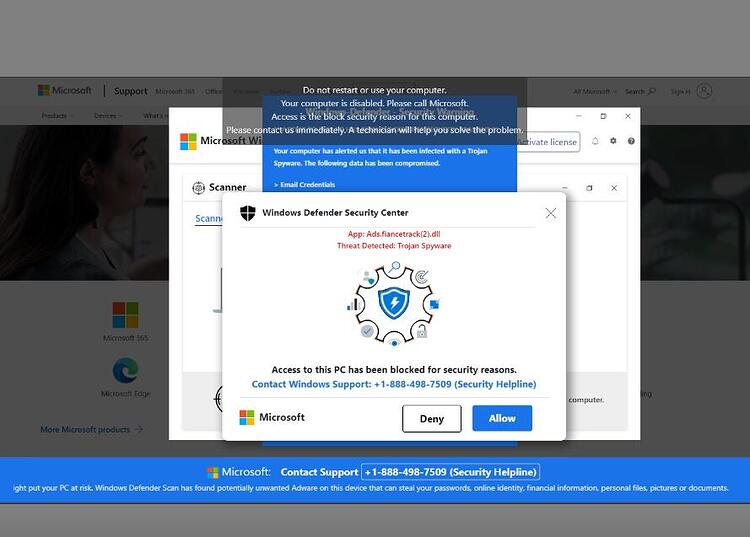Click the Email Credentials list item

tap(304, 185)
